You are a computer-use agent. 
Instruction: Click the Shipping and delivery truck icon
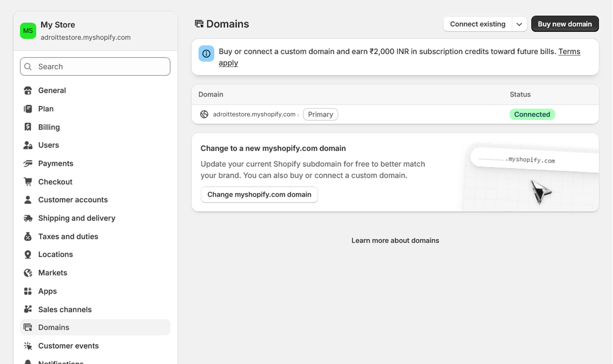[28, 218]
